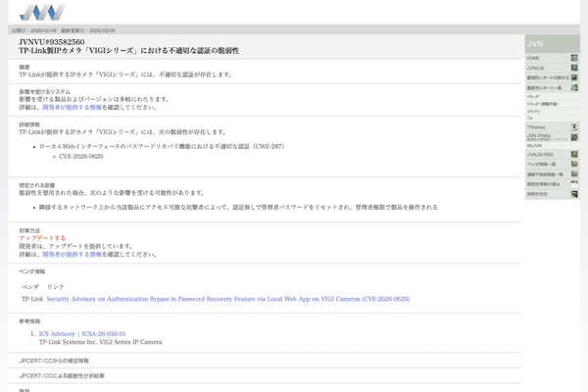Click the JVNJS/RSS icon in the sidebar
The image size is (588, 392).
point(574,154)
